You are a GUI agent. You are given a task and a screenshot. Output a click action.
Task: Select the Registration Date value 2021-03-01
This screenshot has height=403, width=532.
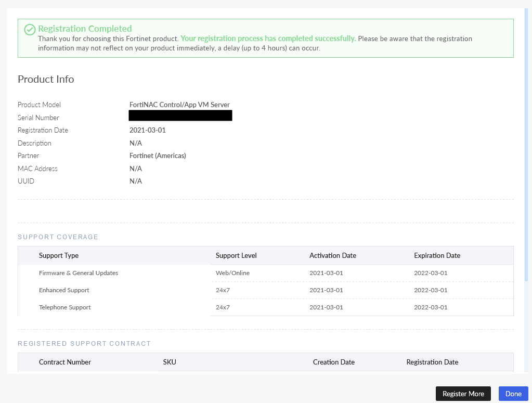coord(147,130)
